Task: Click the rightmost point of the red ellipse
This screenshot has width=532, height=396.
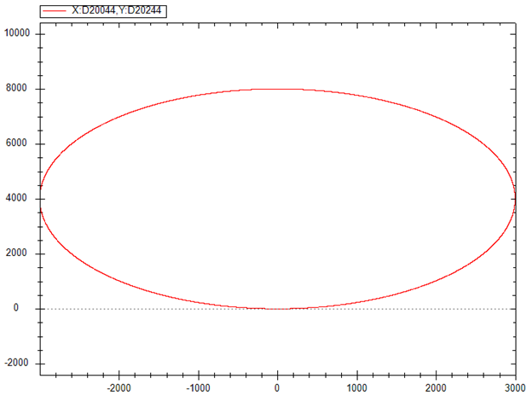Action: (x=516, y=199)
